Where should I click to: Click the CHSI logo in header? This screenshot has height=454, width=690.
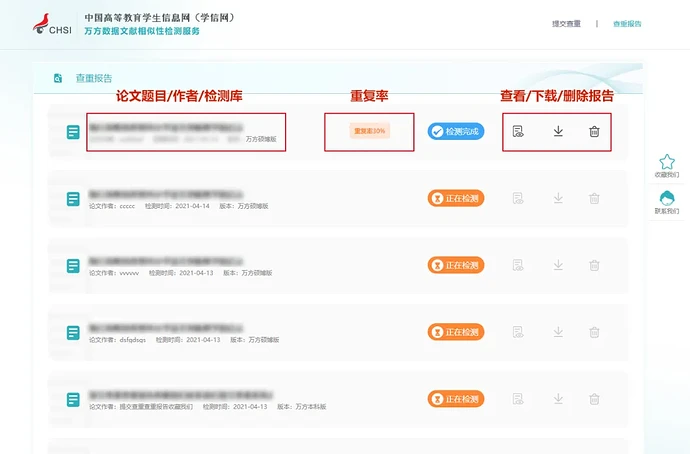(x=52, y=24)
